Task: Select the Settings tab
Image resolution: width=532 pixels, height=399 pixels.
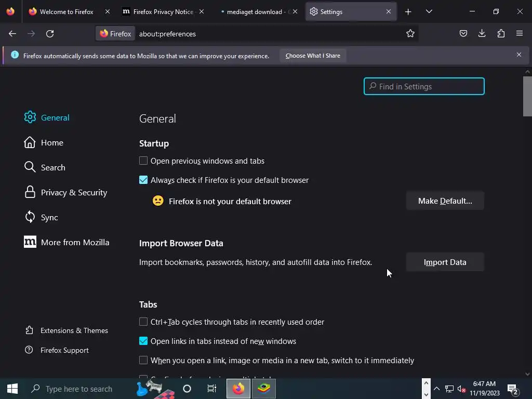Action: (351, 11)
